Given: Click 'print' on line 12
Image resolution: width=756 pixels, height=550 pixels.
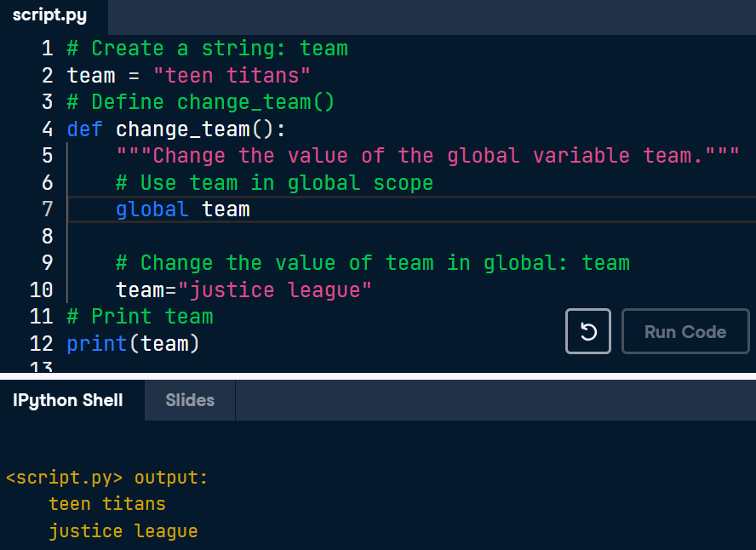Looking at the screenshot, I should 97,344.
